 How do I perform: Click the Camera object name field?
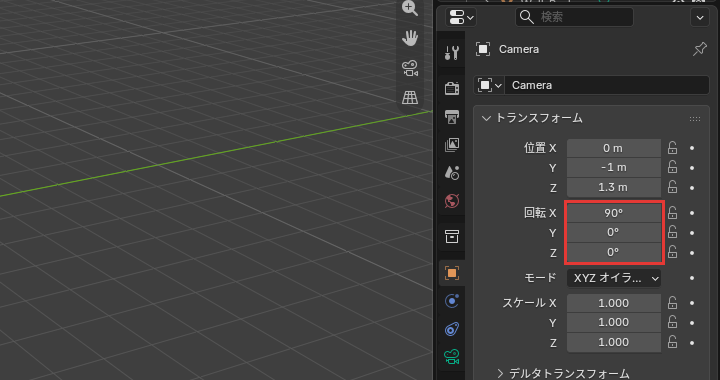pyautogui.click(x=607, y=85)
